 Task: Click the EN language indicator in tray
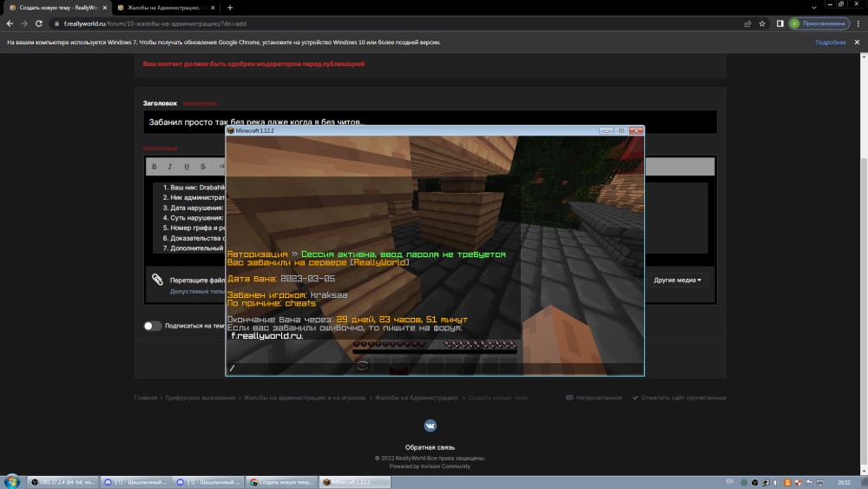tap(730, 482)
